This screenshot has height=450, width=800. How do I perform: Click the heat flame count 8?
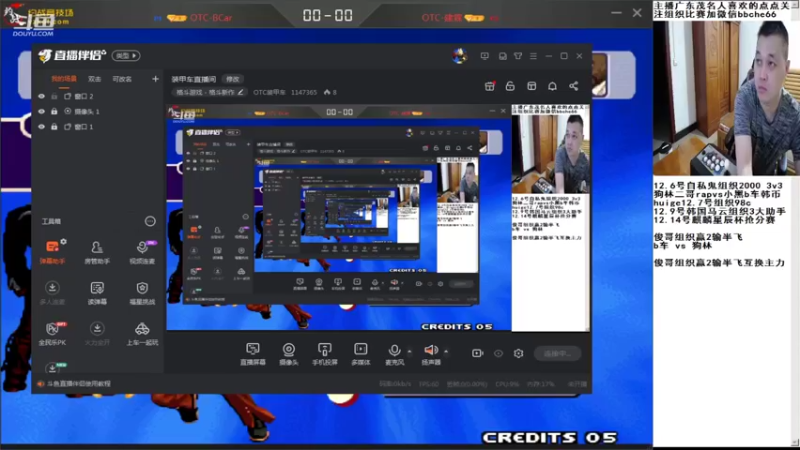pos(330,92)
